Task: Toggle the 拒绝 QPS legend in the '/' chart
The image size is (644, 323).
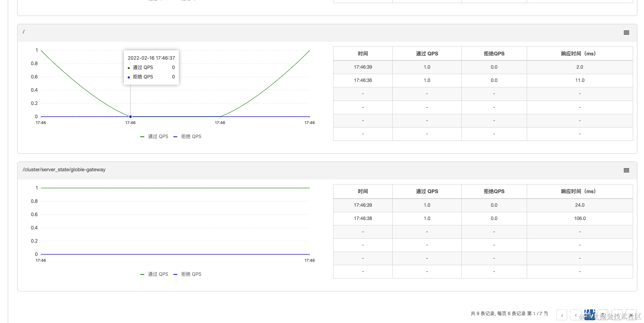Action: click(x=187, y=137)
